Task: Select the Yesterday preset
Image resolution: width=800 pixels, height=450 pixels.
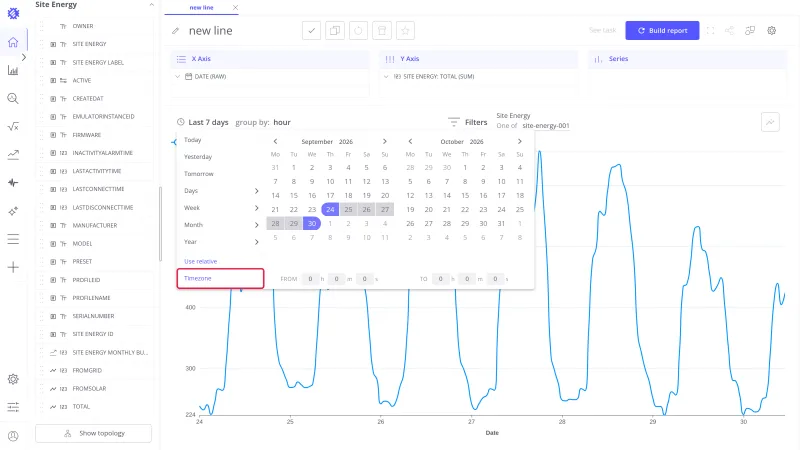Action: click(198, 157)
